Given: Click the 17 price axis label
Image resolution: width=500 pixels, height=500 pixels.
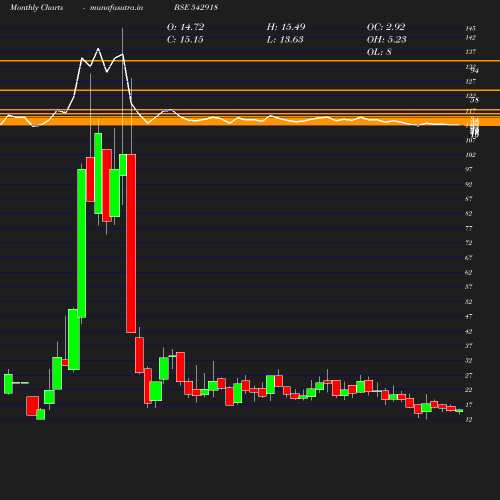Looking at the screenshot, I should pyautogui.click(x=469, y=405).
